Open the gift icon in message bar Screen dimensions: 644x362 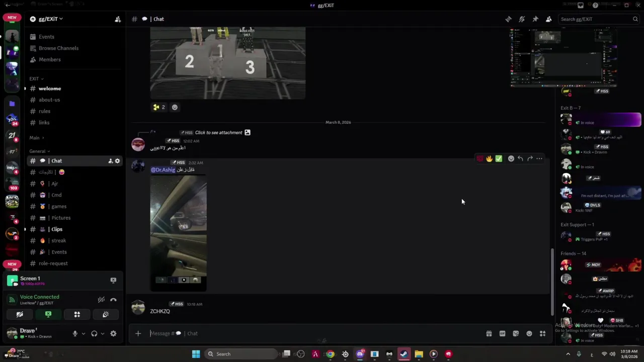489,333
